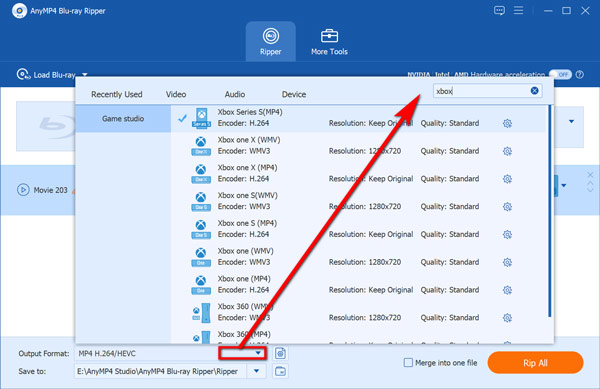
Task: Open hardware acceleration help question mark
Action: (x=580, y=75)
